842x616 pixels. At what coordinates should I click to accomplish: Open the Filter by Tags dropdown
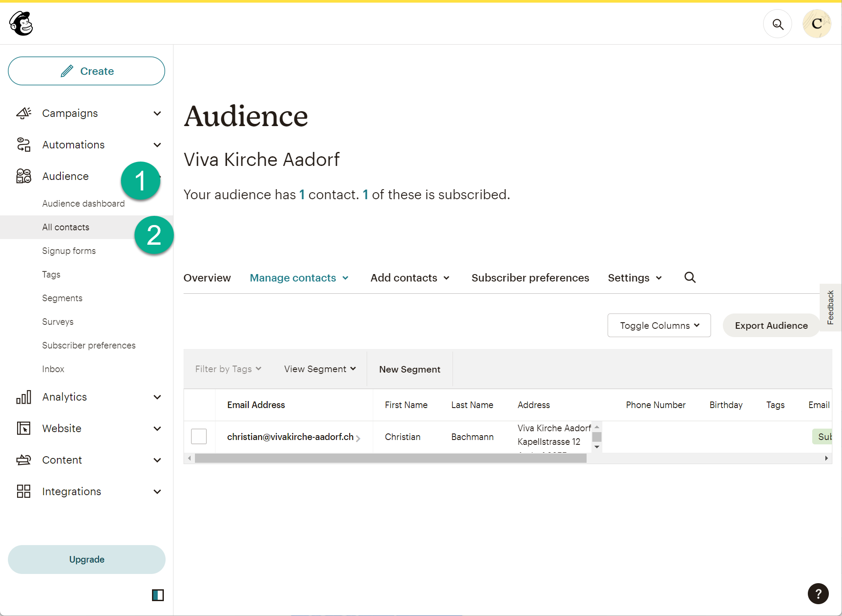(228, 369)
